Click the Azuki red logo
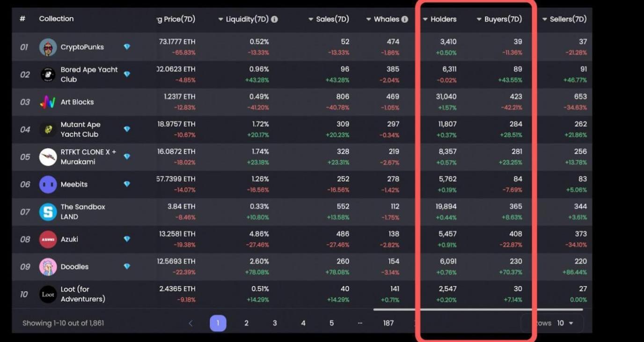The height and width of the screenshot is (342, 644). click(48, 239)
